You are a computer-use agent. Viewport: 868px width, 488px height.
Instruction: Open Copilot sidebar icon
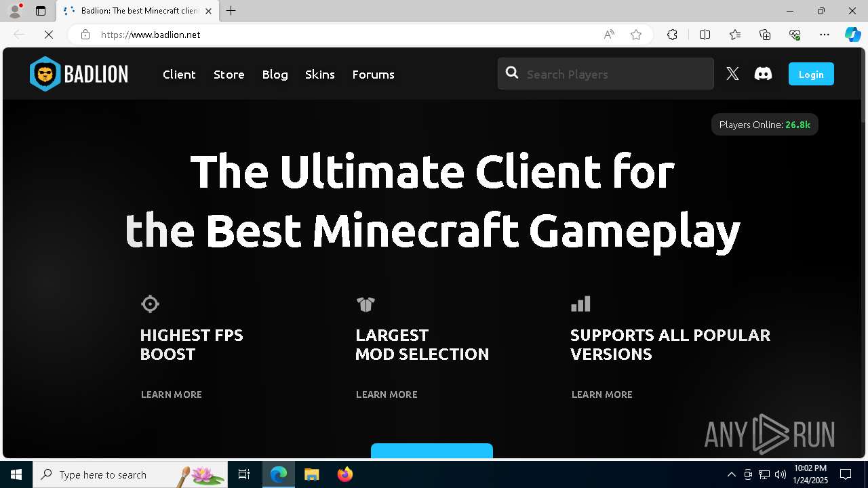tap(852, 35)
